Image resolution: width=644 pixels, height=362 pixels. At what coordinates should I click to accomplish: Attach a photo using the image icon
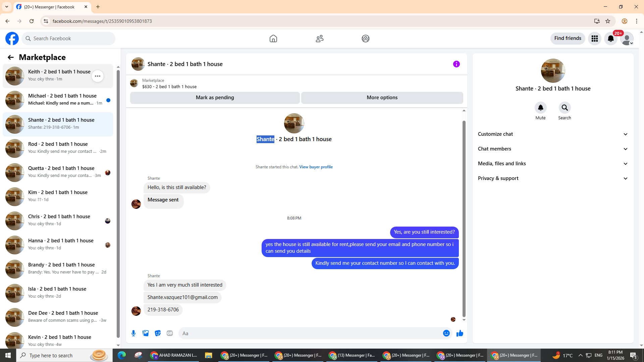(146, 333)
